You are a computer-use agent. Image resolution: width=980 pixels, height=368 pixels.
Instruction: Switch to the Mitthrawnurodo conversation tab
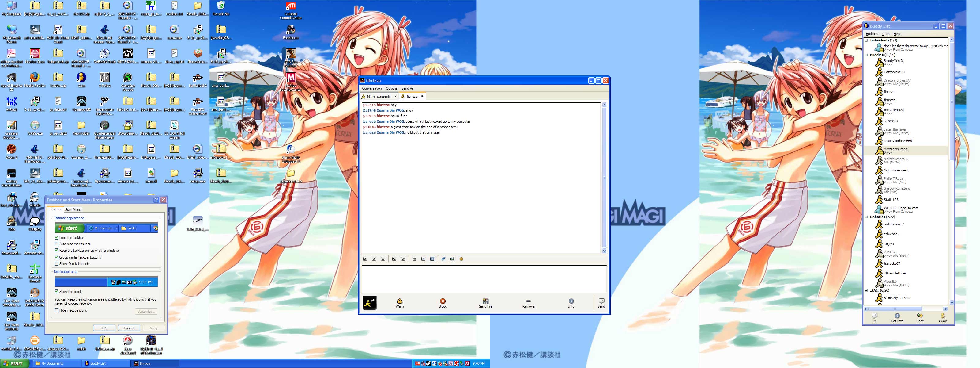[379, 96]
